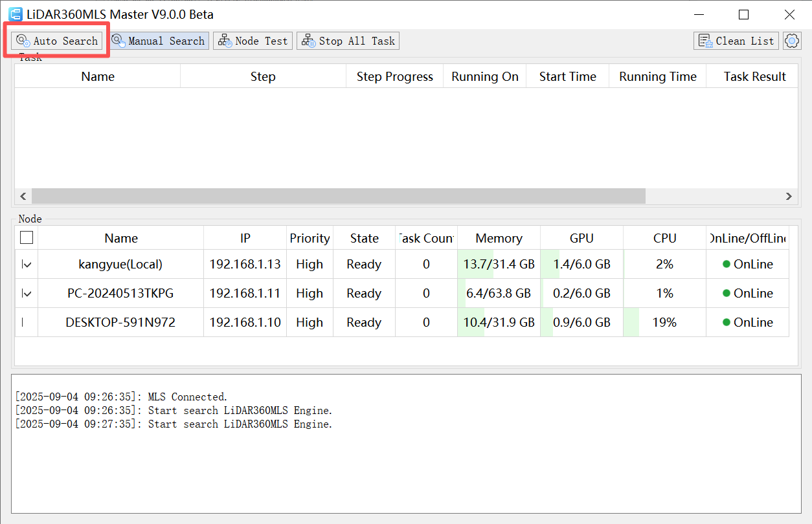Change the High priority of PC-20240513TKPG
Screen dimensions: 812x524
(x=310, y=293)
